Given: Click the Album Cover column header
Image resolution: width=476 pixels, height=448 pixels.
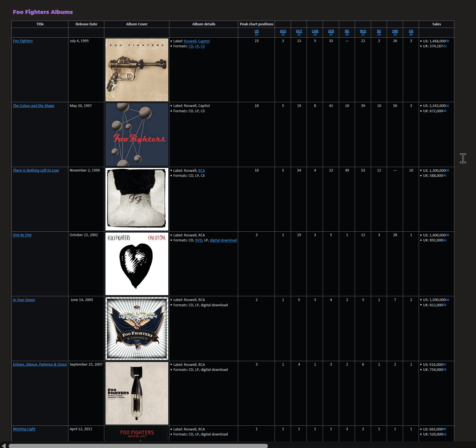Looking at the screenshot, I should tap(137, 24).
